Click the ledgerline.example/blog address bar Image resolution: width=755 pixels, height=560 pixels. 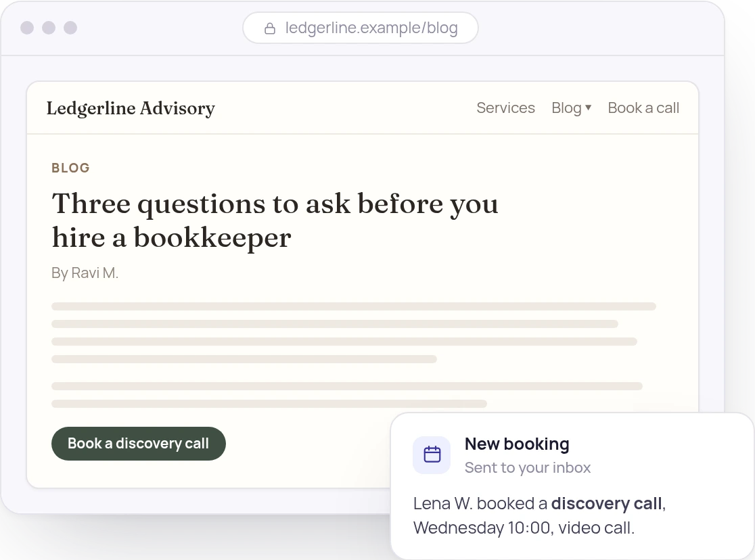point(360,28)
